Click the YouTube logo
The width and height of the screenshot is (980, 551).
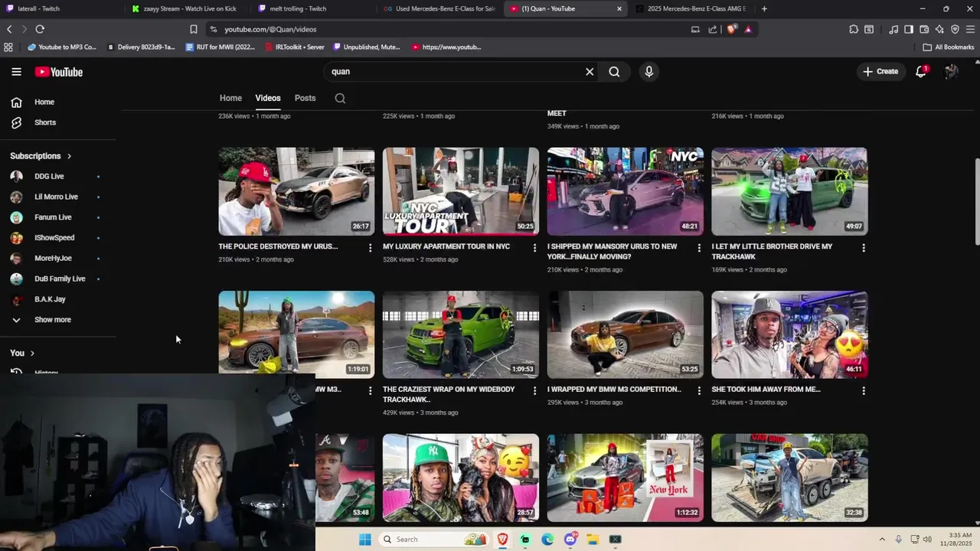(x=58, y=72)
